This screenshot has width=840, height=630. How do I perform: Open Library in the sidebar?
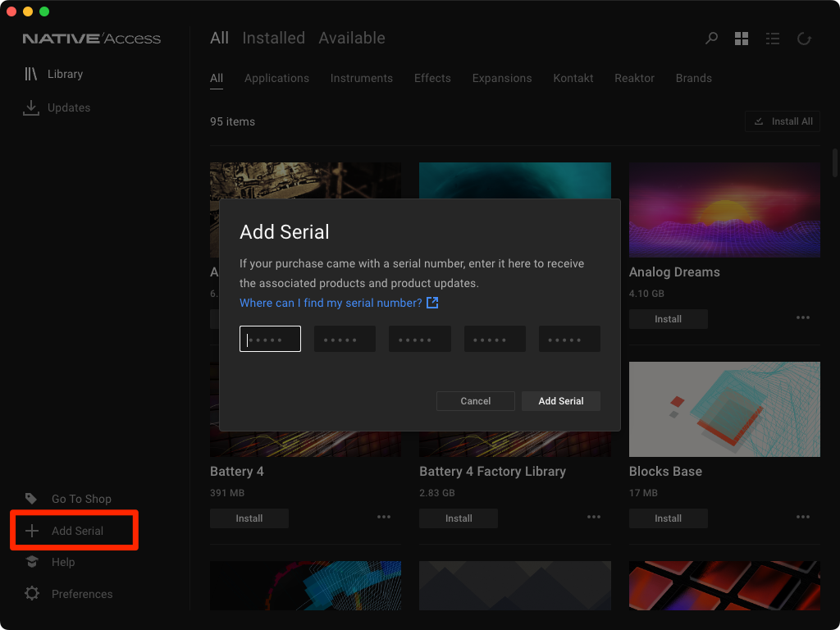(53, 74)
